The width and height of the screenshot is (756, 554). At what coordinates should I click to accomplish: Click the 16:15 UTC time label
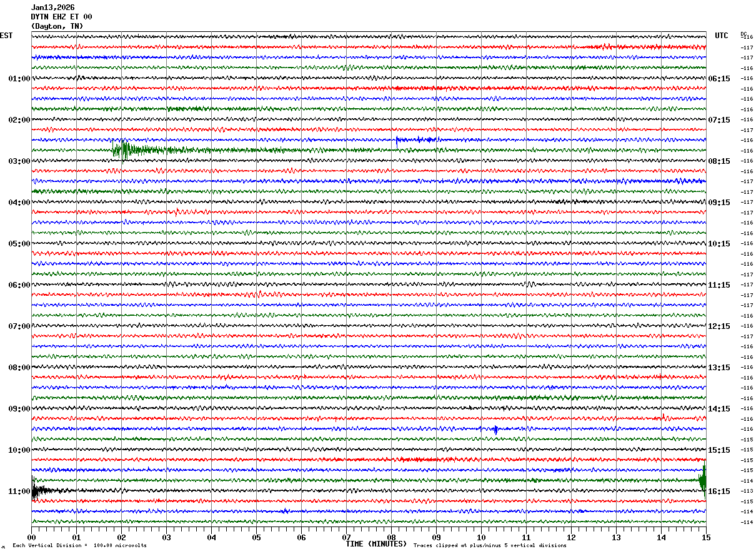719,491
